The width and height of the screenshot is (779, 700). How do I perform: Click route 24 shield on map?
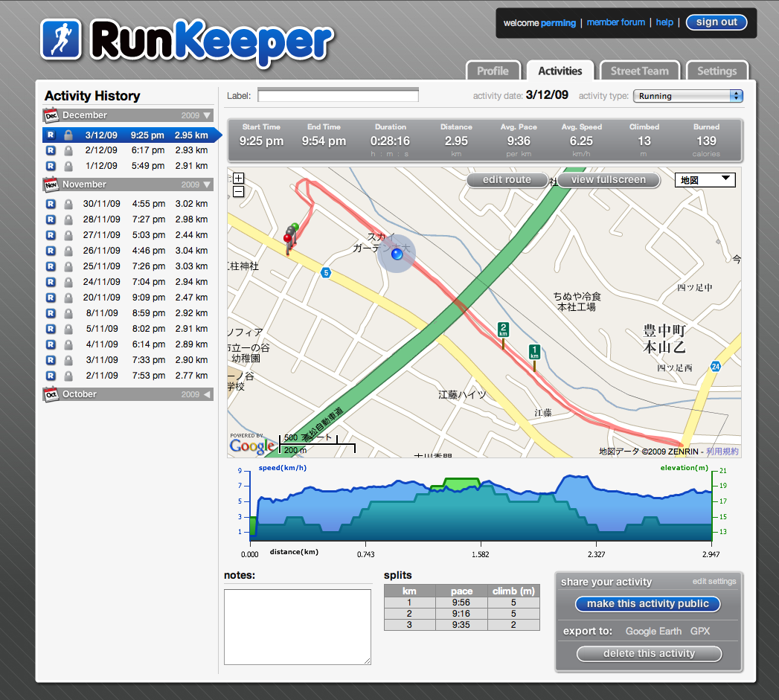pyautogui.click(x=716, y=367)
